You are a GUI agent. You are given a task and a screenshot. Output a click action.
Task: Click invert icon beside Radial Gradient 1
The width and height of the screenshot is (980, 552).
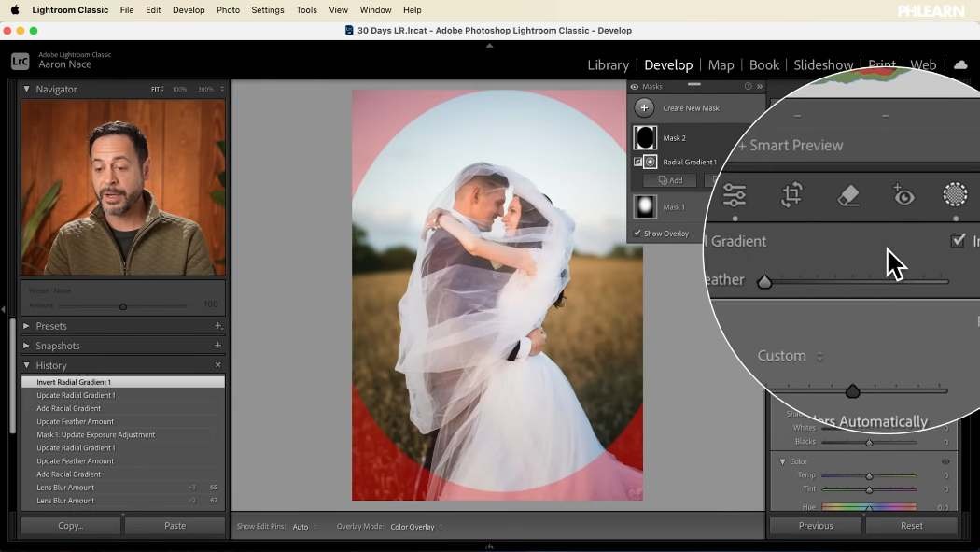click(x=637, y=162)
